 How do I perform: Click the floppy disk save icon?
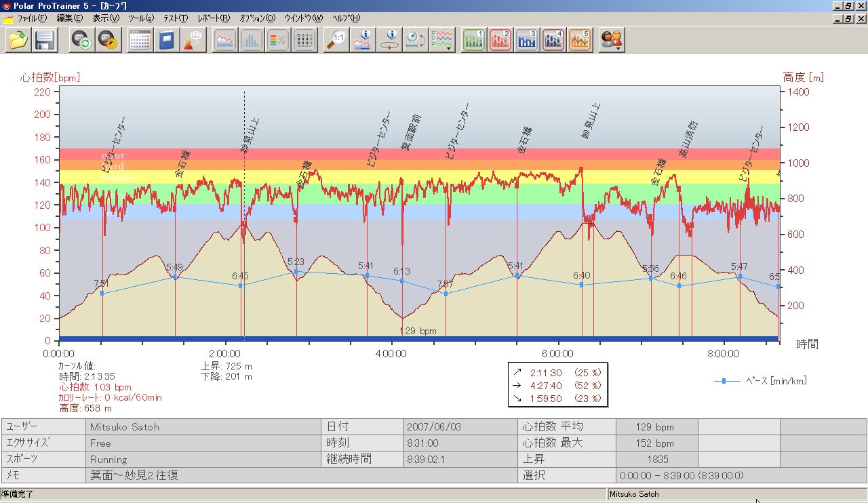coord(45,40)
